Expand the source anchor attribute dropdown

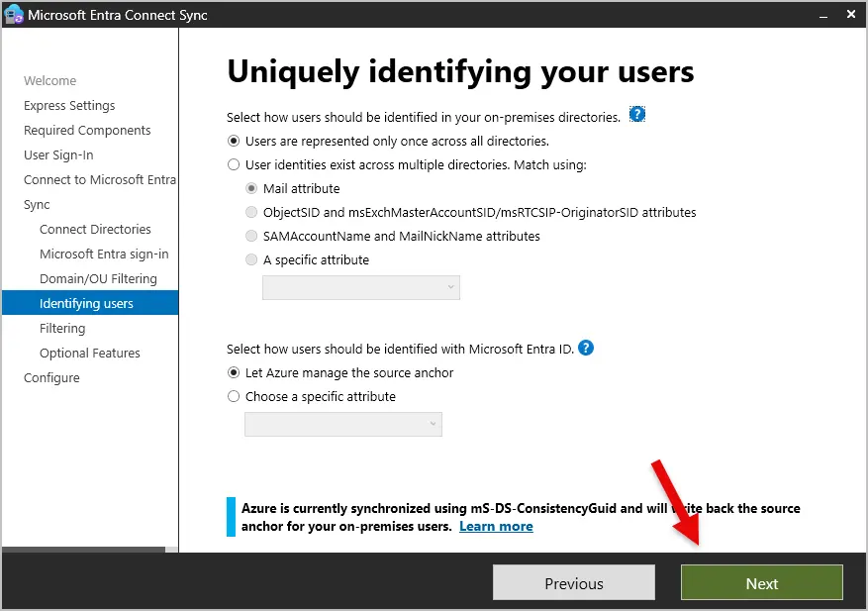tap(342, 424)
